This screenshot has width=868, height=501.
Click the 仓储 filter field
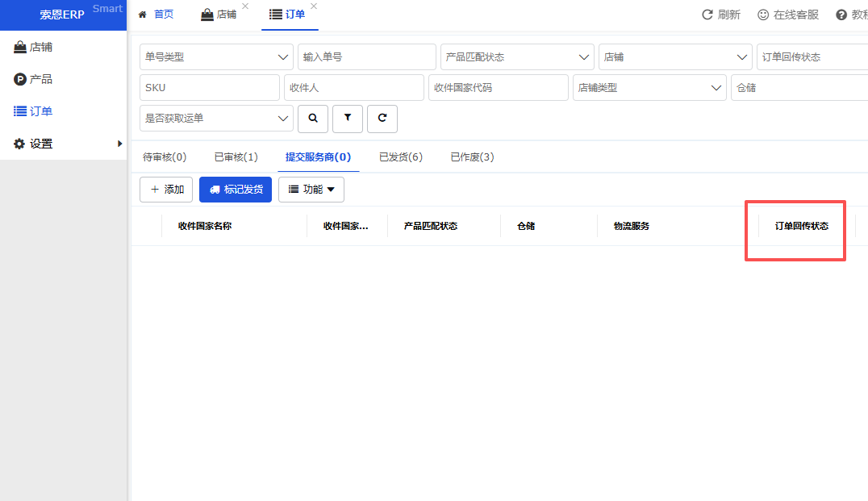pos(799,87)
